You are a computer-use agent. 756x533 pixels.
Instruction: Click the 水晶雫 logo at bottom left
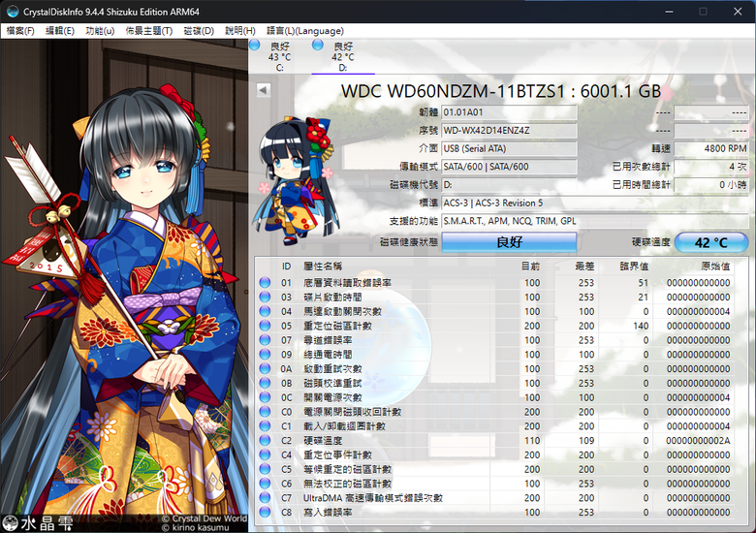(38, 523)
